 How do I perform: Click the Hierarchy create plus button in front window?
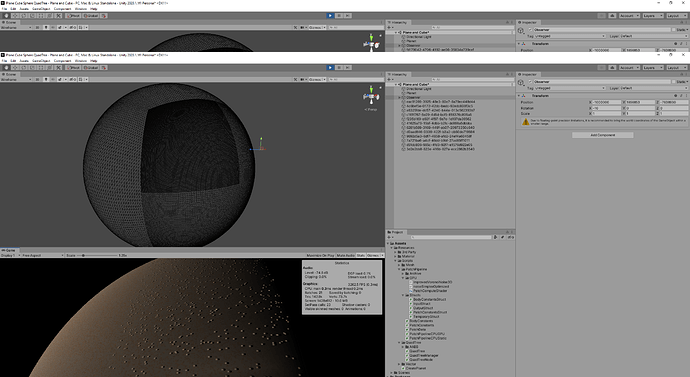coord(389,80)
